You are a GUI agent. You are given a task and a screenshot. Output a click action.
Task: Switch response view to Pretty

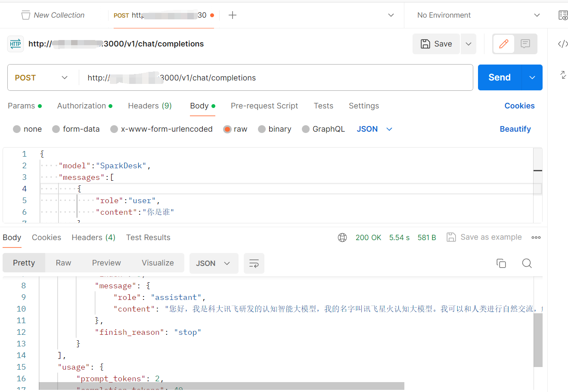tap(24, 263)
